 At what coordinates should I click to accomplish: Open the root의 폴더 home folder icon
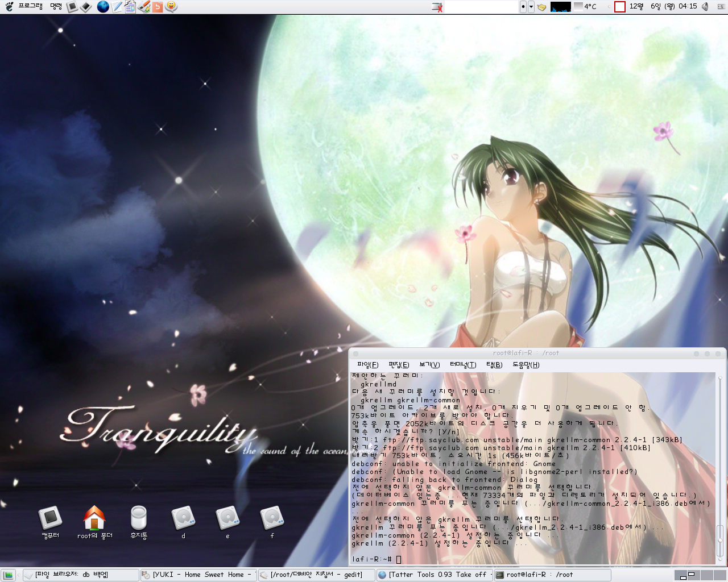94,522
